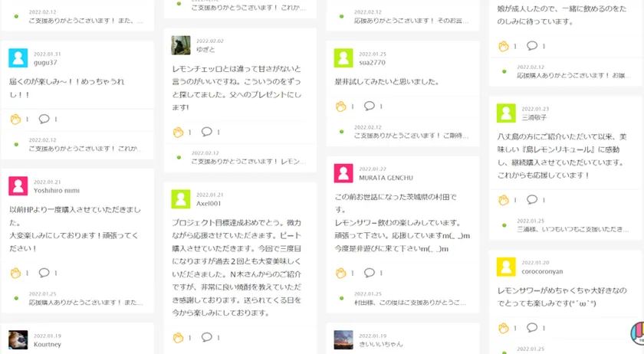This screenshot has width=644, height=354.
Task: Click the clap icon on gugu37's comment
Action: [15, 119]
